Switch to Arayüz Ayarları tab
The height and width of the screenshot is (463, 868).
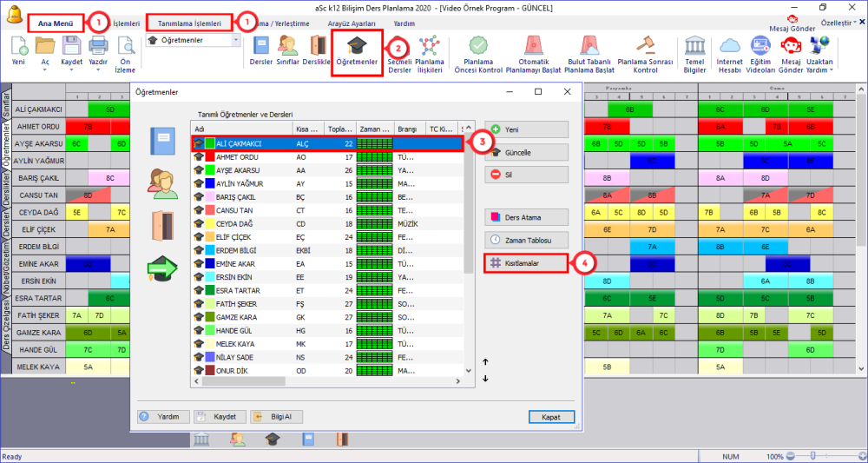352,23
